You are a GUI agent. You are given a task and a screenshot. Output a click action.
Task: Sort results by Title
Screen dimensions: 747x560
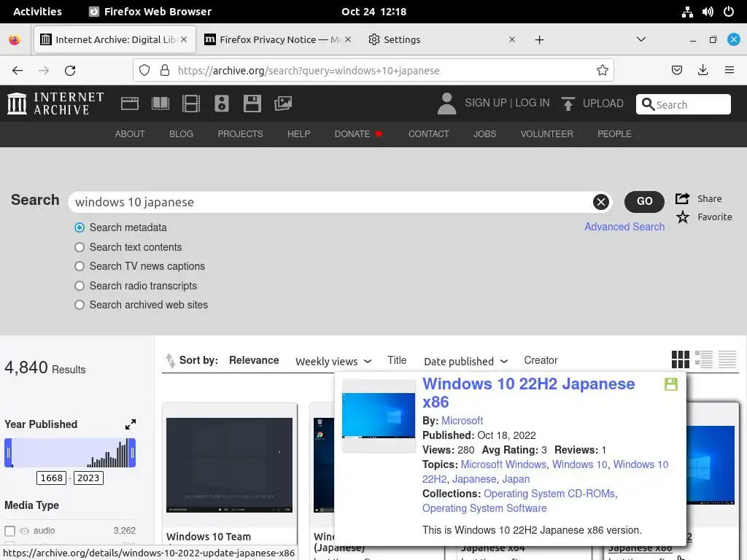[397, 360]
